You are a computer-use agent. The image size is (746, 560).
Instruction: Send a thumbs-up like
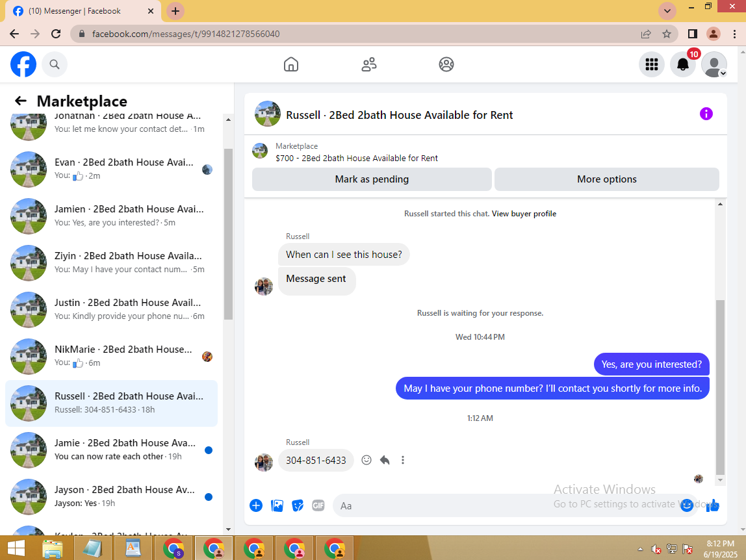click(712, 506)
